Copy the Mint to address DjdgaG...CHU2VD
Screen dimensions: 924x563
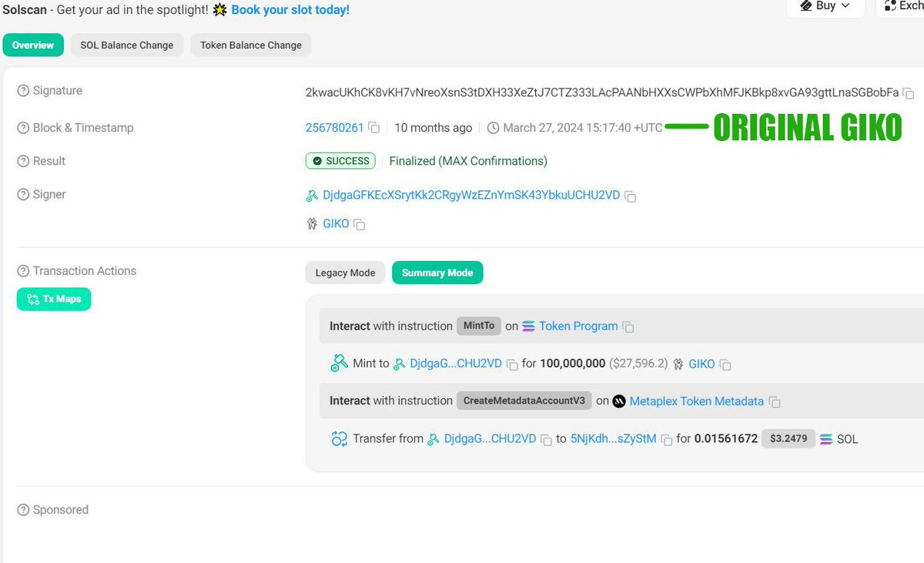[x=512, y=365]
